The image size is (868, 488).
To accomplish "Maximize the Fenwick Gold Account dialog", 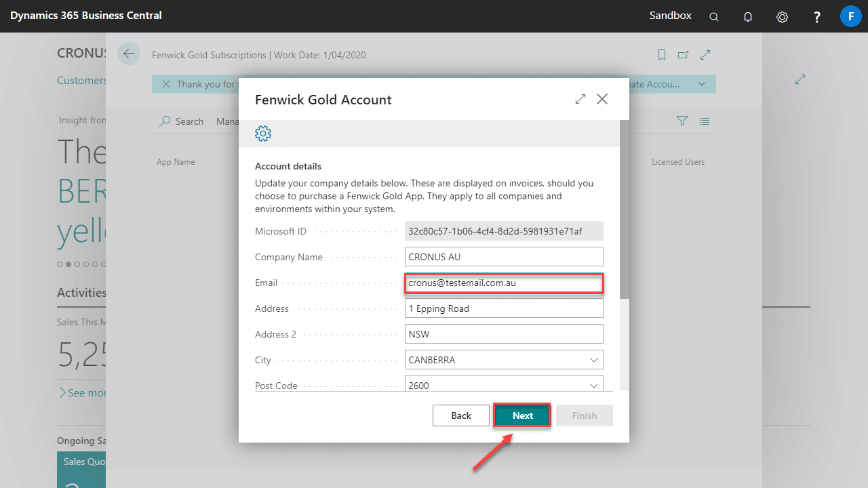I will tap(580, 99).
